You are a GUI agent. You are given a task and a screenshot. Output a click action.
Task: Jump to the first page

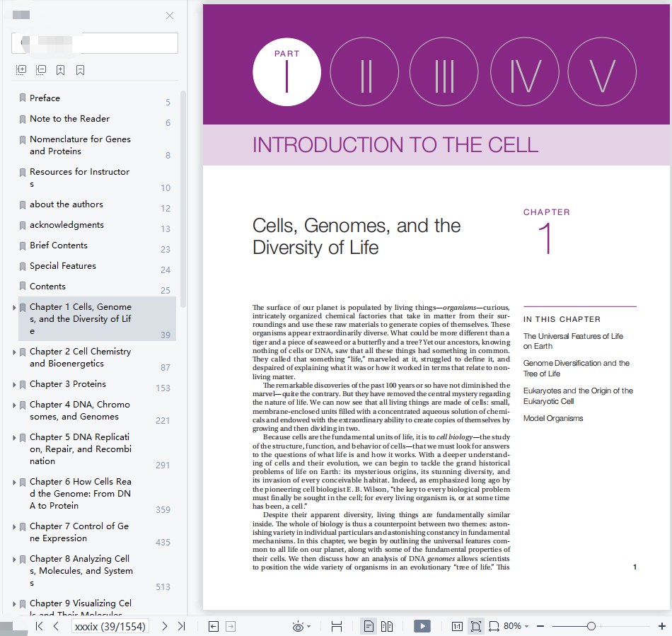39,626
